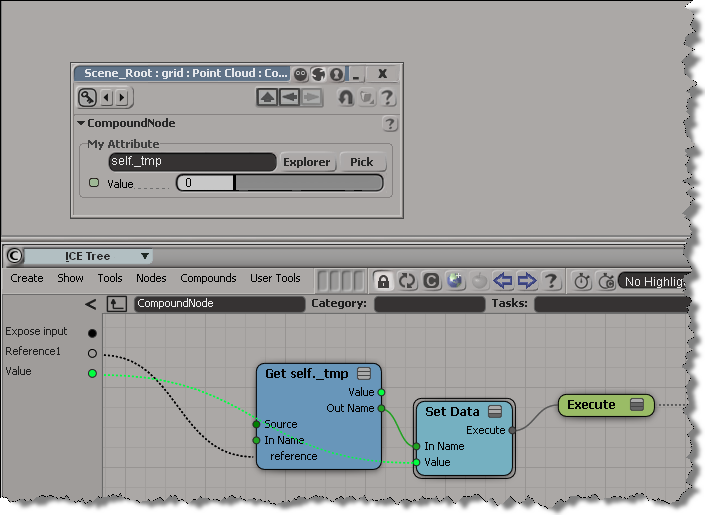
Task: Click the blue forward arrow in ICE toolbar
Action: click(527, 281)
